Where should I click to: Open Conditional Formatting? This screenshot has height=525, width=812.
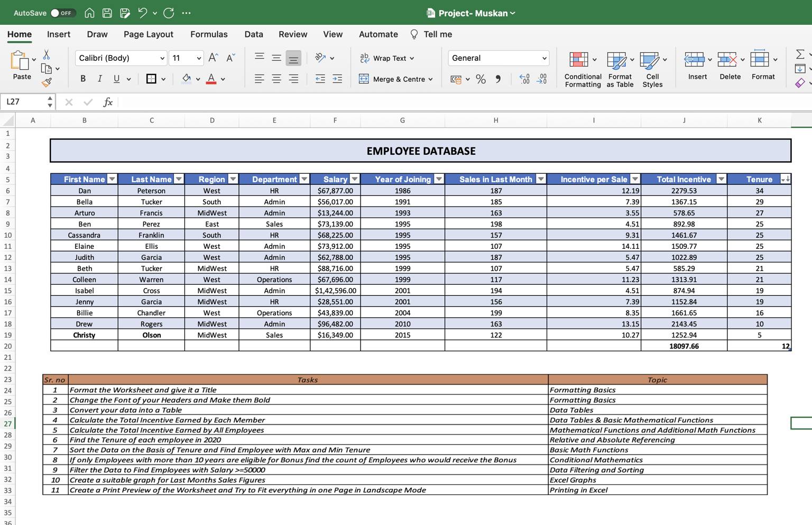click(x=583, y=69)
